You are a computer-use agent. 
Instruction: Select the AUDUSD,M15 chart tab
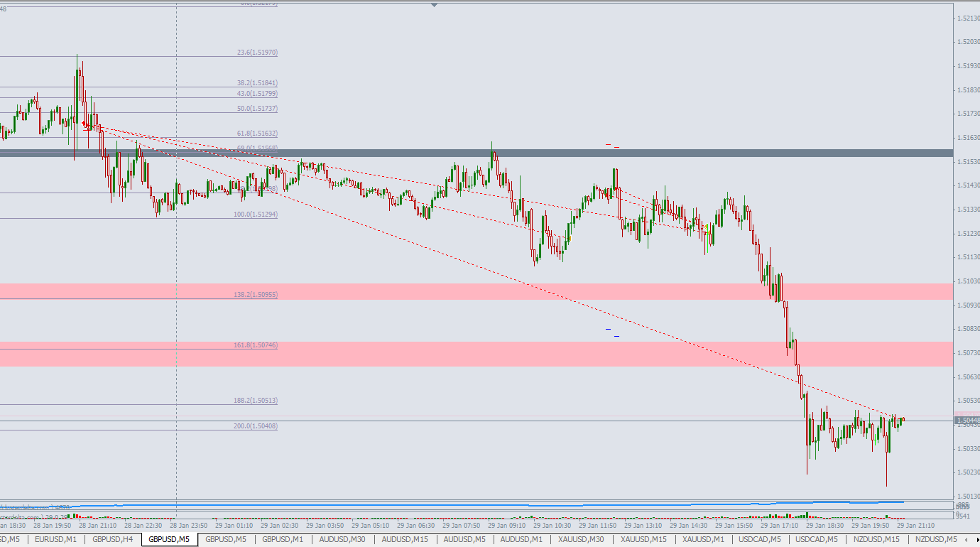405,540
